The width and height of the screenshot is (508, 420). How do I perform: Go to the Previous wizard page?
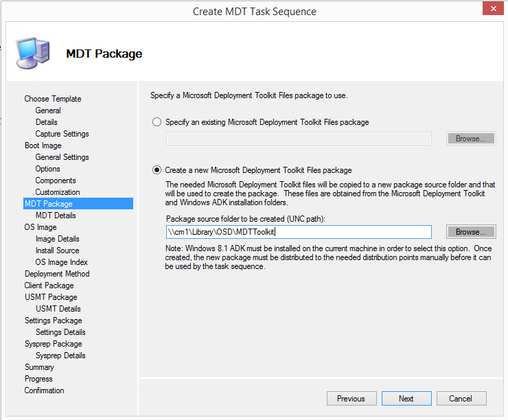(x=351, y=398)
